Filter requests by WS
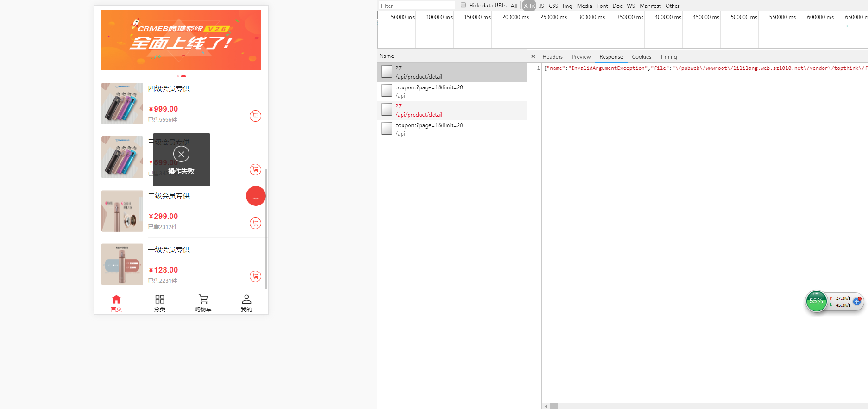 [631, 6]
